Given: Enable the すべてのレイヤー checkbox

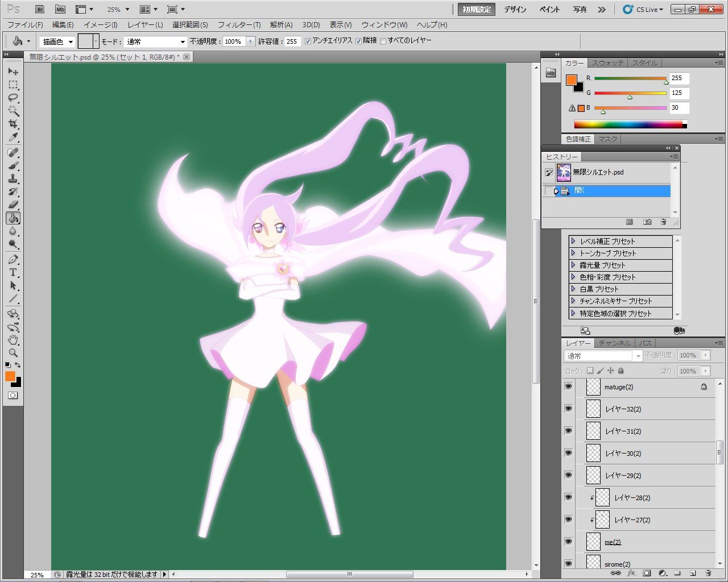Looking at the screenshot, I should tap(383, 41).
